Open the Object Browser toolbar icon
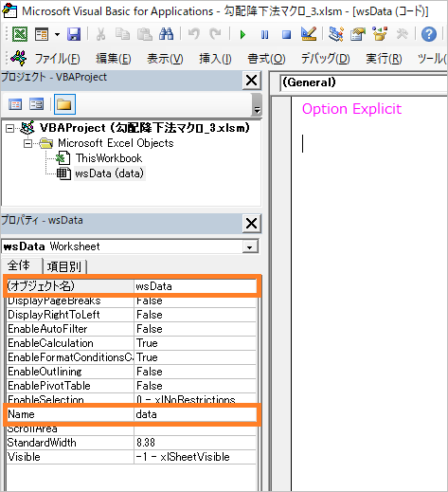The width and height of the screenshot is (448, 492). (x=380, y=34)
